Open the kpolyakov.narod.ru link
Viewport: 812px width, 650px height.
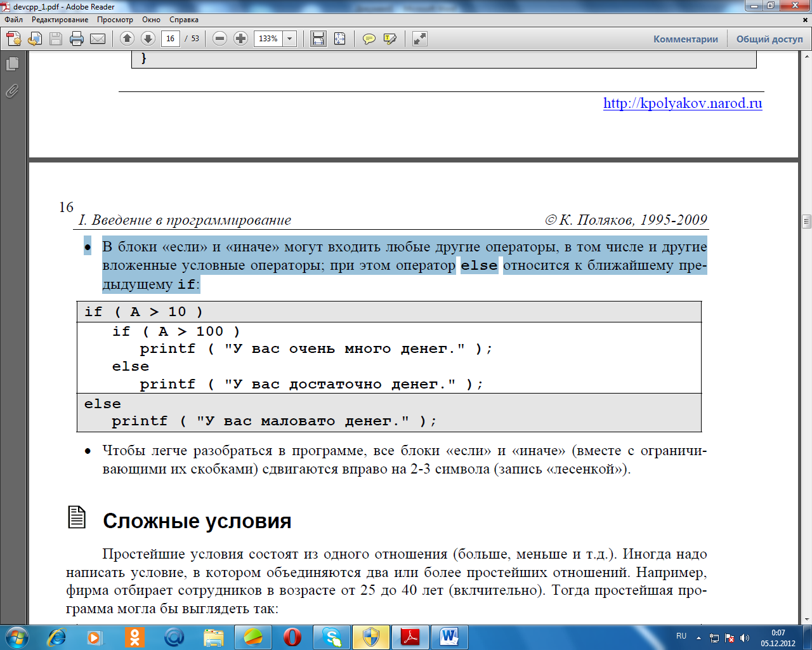(683, 103)
